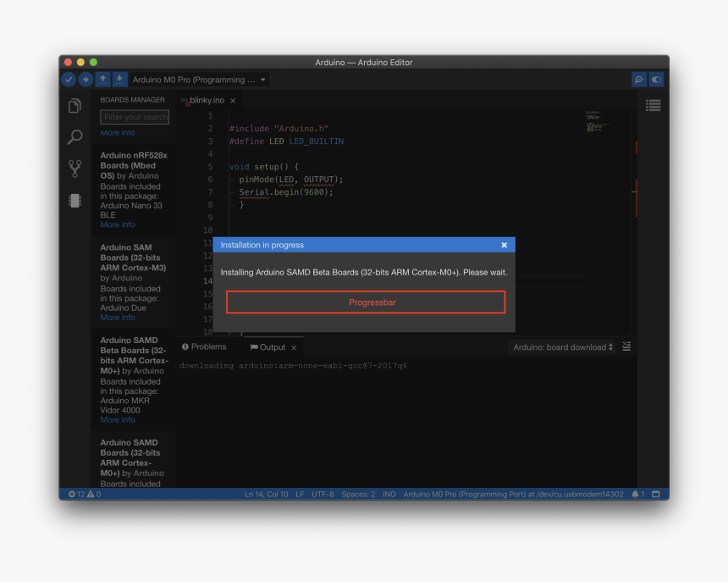Switch to the Problems panel tab
Viewport: 728px width, 582px height.
pos(204,347)
